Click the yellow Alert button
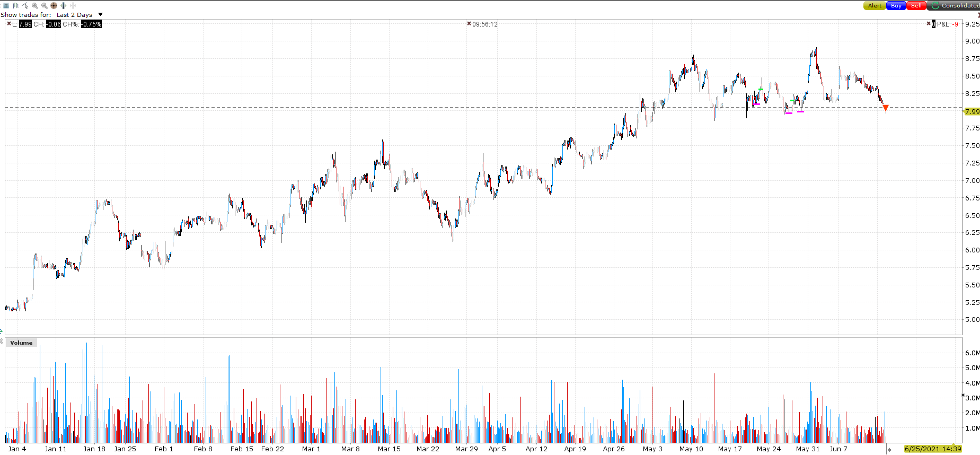 pyautogui.click(x=875, y=5)
